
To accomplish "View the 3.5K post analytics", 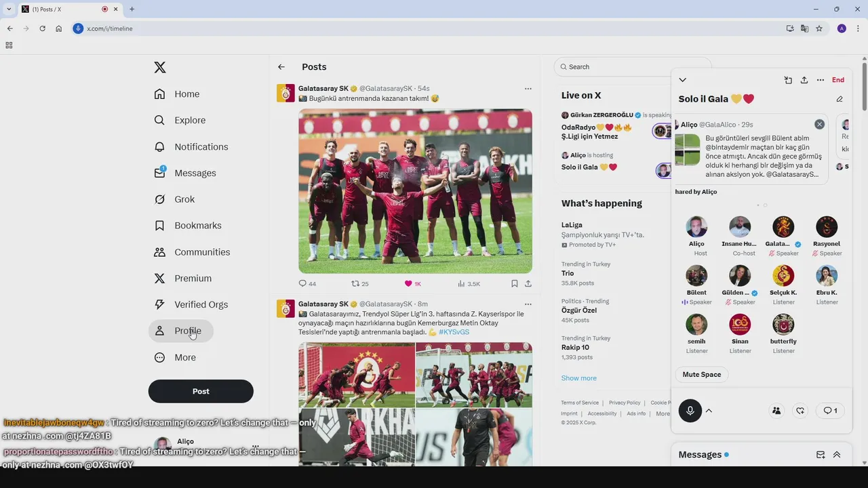I will [x=469, y=283].
